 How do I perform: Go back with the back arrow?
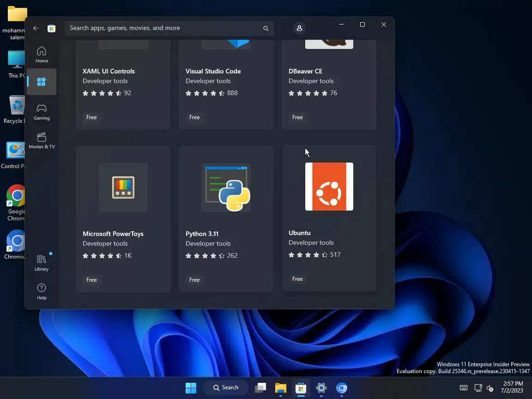coord(36,28)
